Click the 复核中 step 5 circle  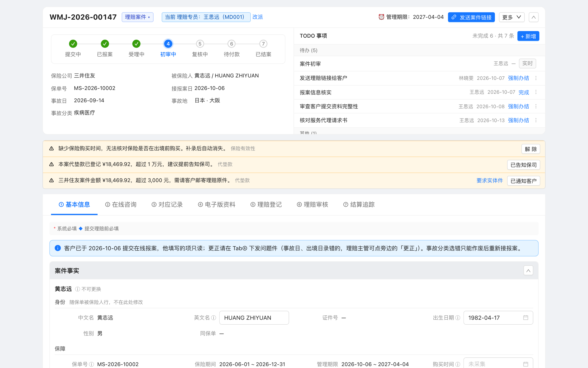[x=200, y=44]
